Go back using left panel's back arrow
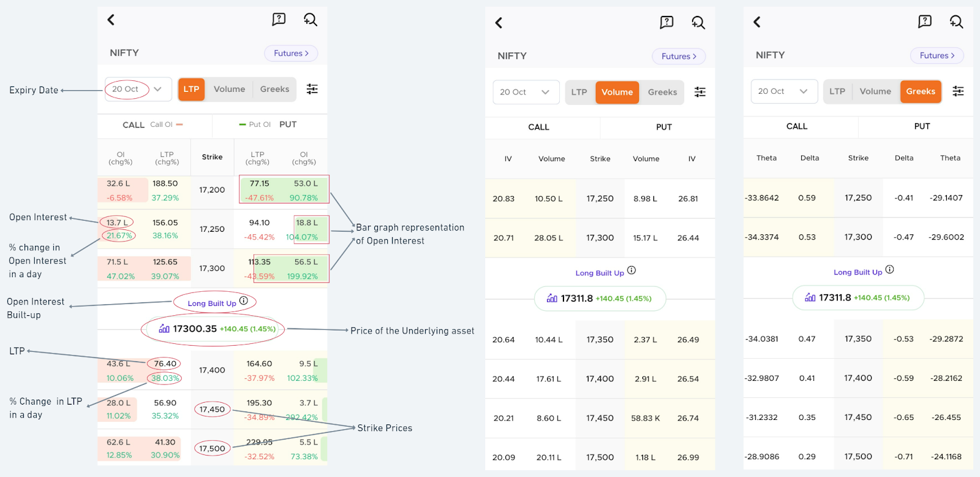The width and height of the screenshot is (980, 477). 111,20
